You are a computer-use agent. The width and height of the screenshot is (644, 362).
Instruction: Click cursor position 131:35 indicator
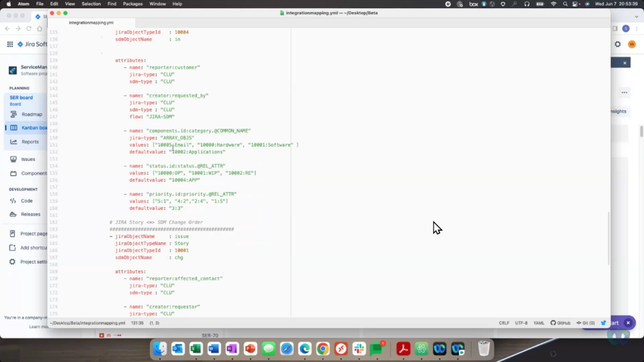137,323
